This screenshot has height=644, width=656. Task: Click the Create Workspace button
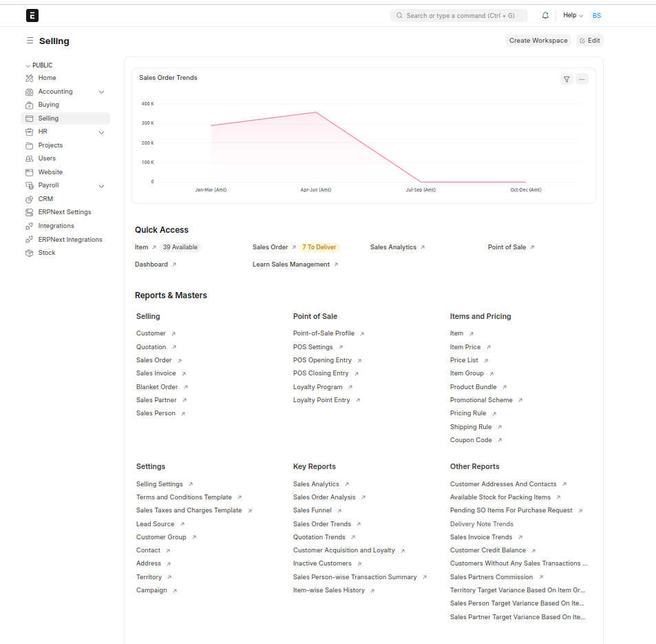coord(538,41)
